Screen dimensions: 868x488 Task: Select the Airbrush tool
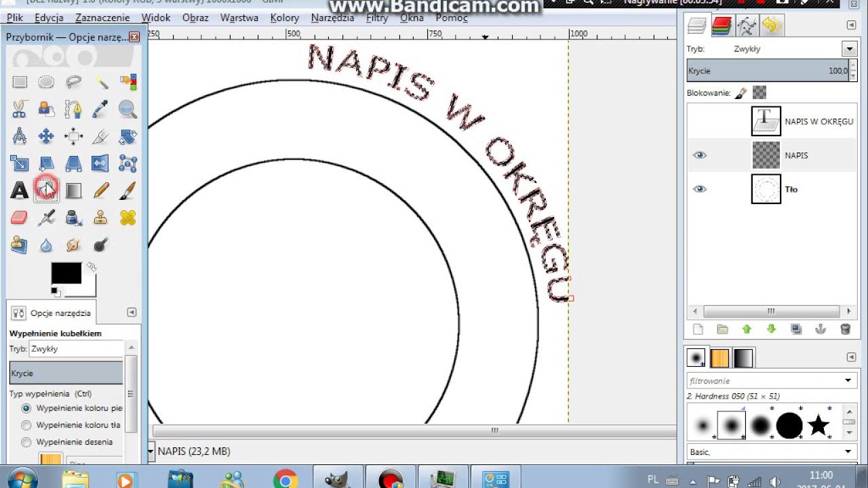(46, 218)
